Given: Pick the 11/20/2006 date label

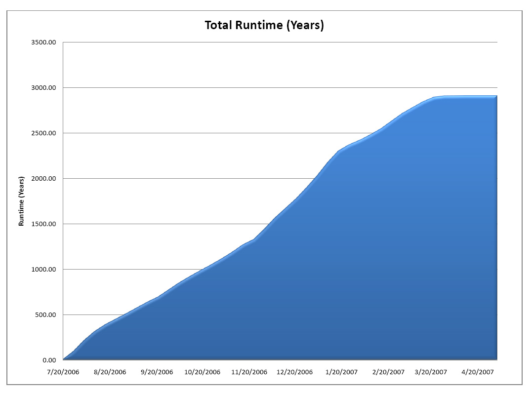Looking at the screenshot, I should [249, 372].
